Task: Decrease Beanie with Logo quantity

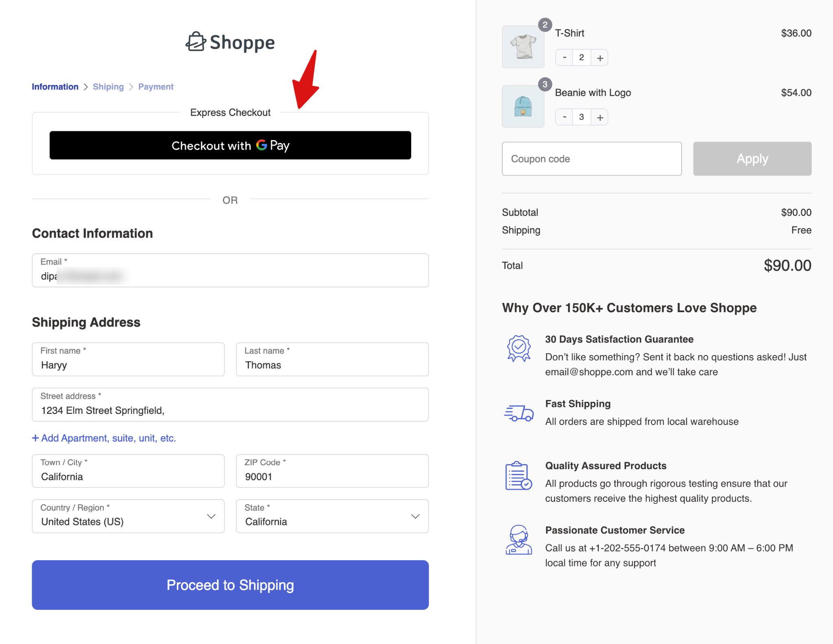Action: pyautogui.click(x=564, y=117)
